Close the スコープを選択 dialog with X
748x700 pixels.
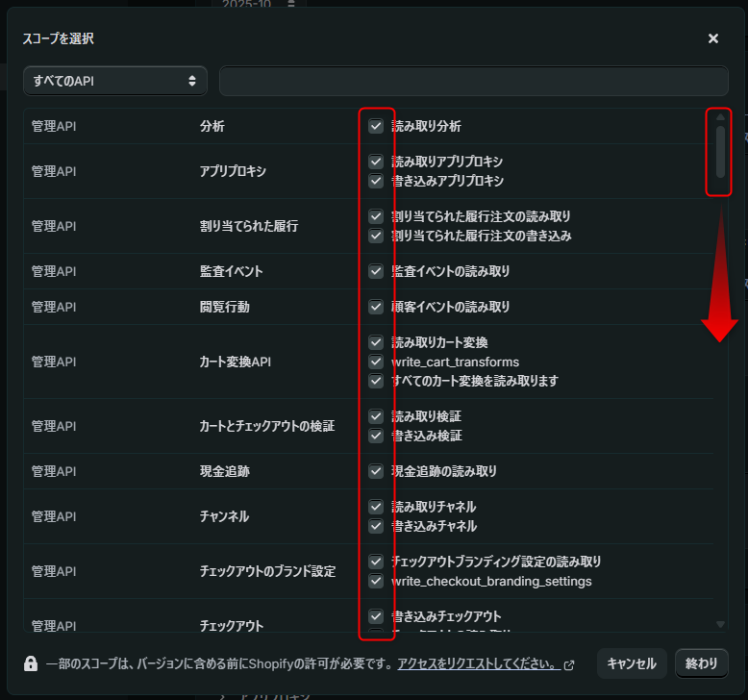click(712, 38)
